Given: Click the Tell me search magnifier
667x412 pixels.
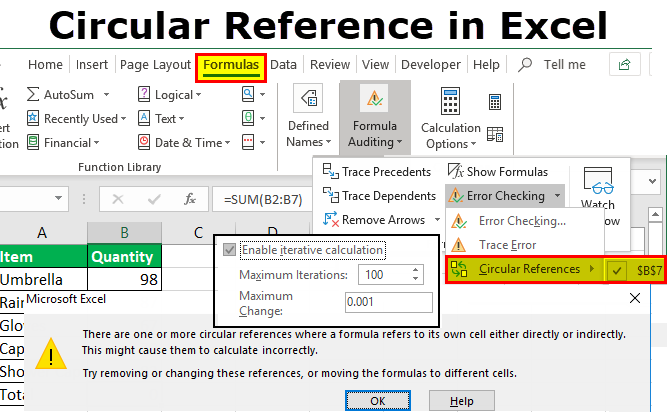Looking at the screenshot, I should click(x=525, y=65).
